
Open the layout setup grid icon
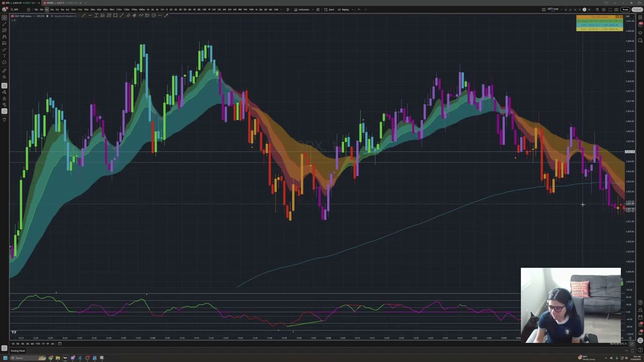[x=543, y=10]
